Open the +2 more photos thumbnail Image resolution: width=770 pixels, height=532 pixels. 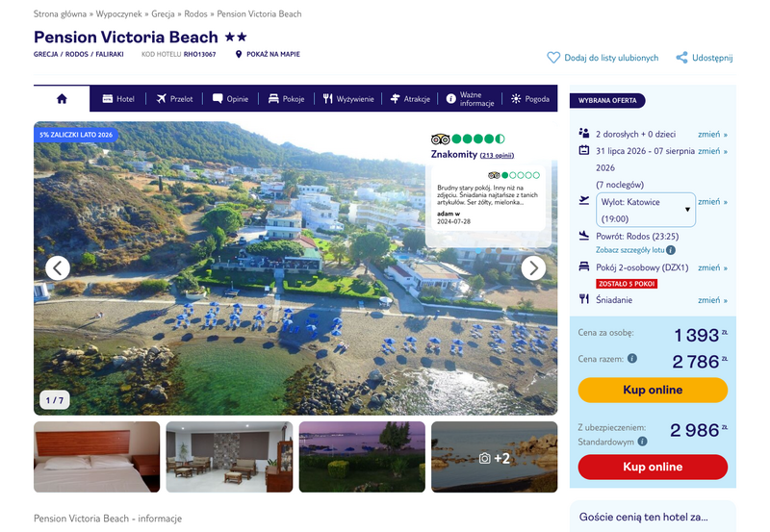click(494, 457)
